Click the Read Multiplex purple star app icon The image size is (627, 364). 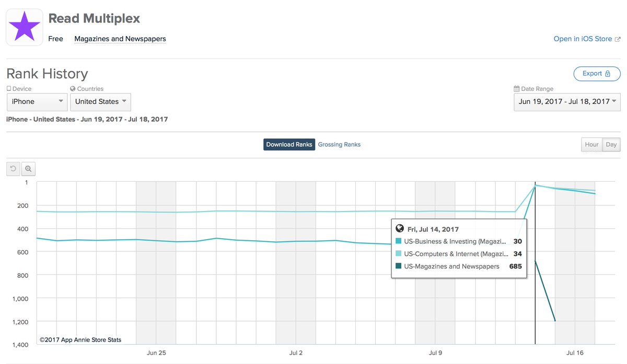click(25, 28)
